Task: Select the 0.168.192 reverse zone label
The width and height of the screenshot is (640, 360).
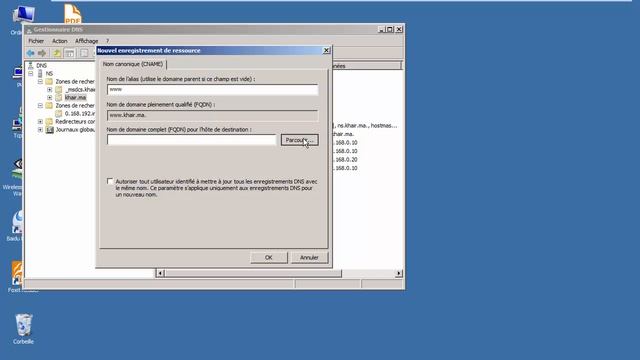Action: 80,113
